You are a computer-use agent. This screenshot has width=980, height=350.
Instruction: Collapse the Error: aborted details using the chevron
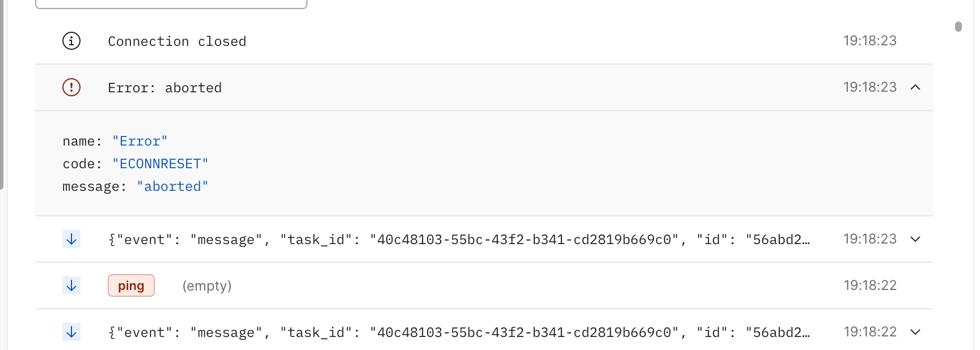pyautogui.click(x=915, y=88)
